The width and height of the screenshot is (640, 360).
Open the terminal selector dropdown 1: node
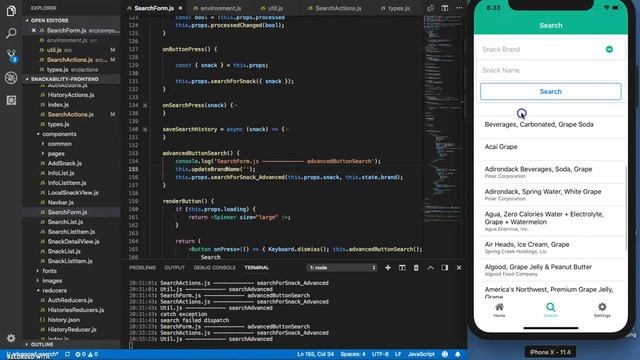tap(342, 268)
